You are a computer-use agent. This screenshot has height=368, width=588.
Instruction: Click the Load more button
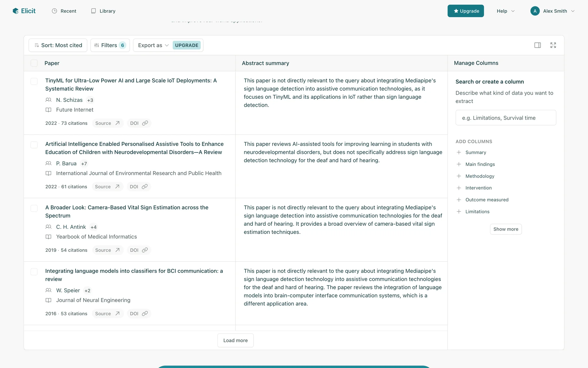(x=235, y=340)
